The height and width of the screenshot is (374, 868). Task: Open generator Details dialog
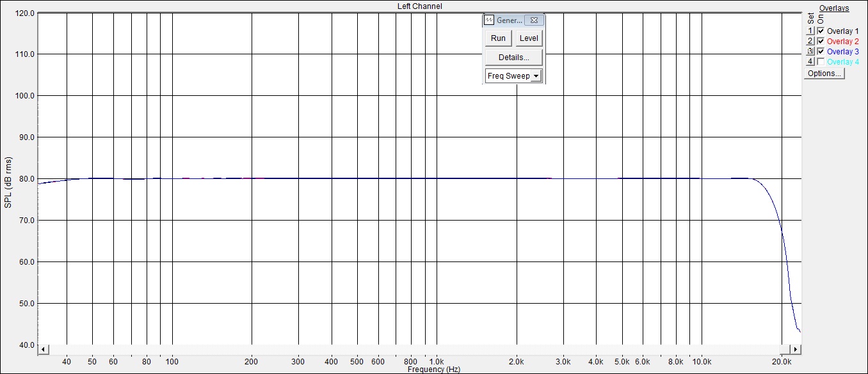click(x=513, y=58)
